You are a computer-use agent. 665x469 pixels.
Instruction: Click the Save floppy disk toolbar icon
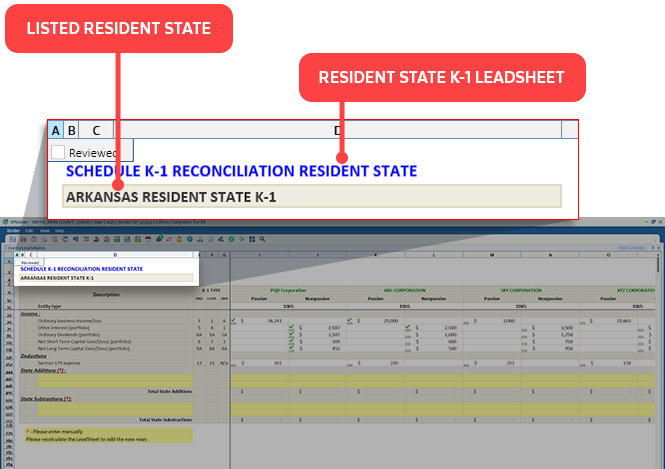tap(13, 239)
